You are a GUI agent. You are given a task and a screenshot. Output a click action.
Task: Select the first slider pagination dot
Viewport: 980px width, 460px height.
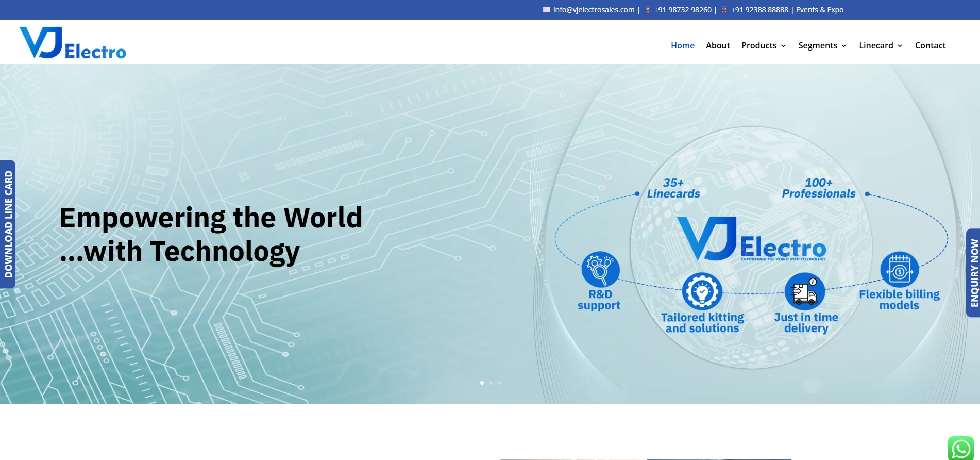coord(482,383)
